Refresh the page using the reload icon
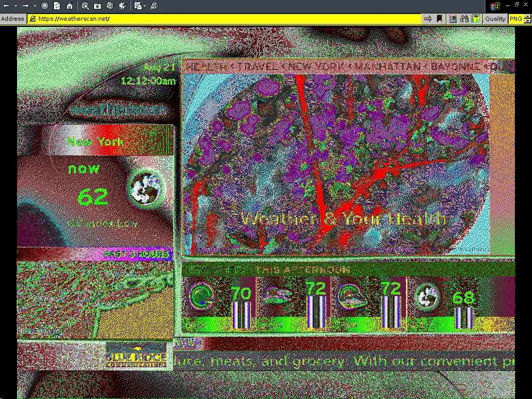This screenshot has width=532, height=399. (57, 6)
